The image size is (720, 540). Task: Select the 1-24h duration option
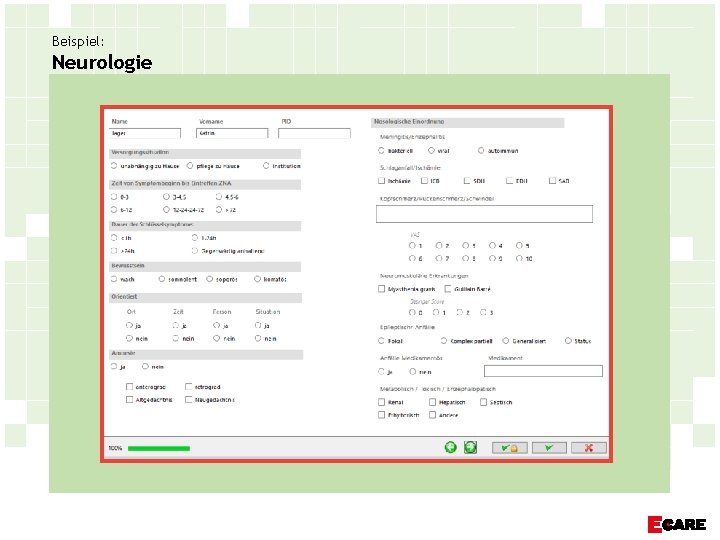194,238
